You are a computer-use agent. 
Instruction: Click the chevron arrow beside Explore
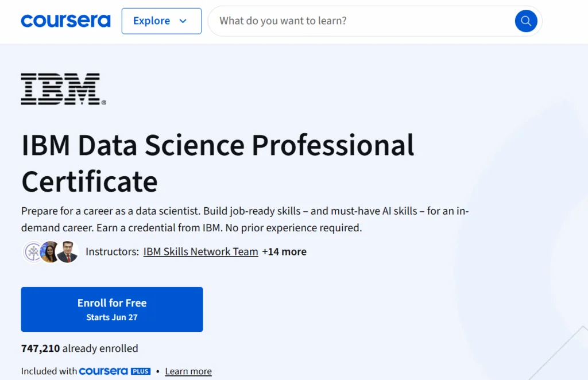coord(183,21)
